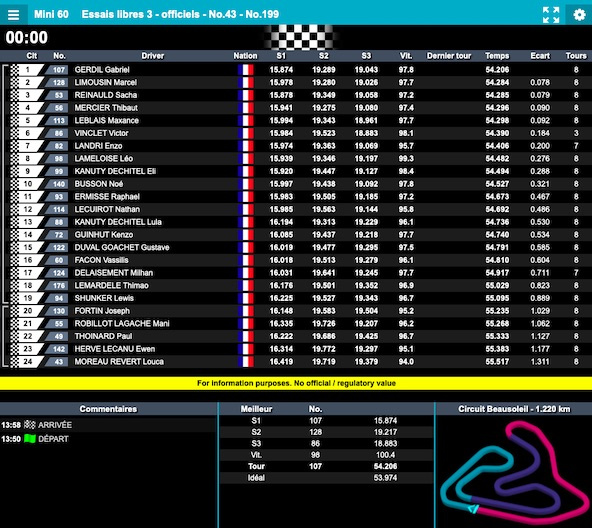Open the hamburger menu icon
592x528 pixels.
point(14,15)
